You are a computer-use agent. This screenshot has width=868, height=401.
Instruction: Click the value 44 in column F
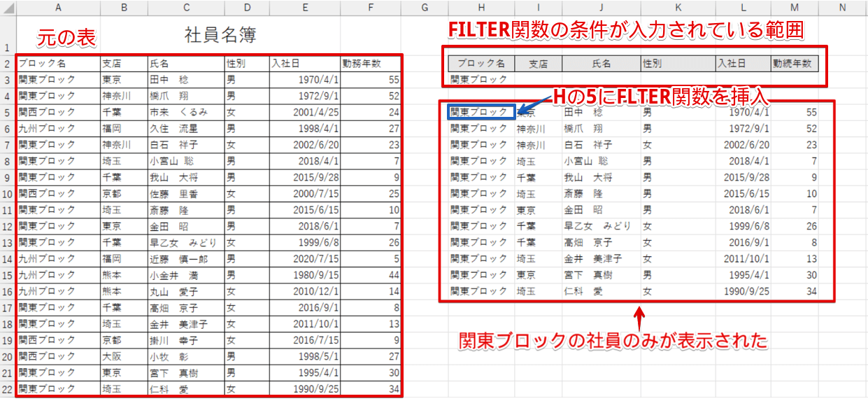coord(371,275)
